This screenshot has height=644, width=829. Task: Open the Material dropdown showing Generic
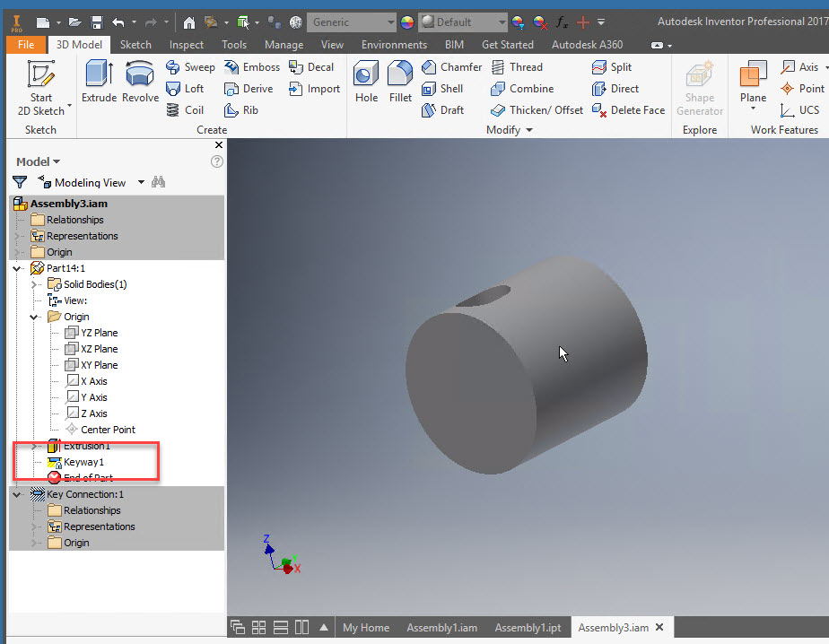click(352, 22)
